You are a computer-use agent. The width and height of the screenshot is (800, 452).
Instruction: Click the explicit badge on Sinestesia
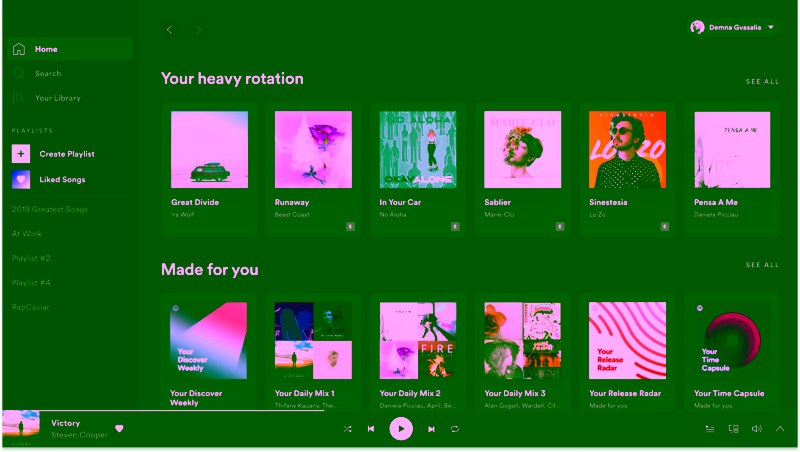click(x=665, y=227)
